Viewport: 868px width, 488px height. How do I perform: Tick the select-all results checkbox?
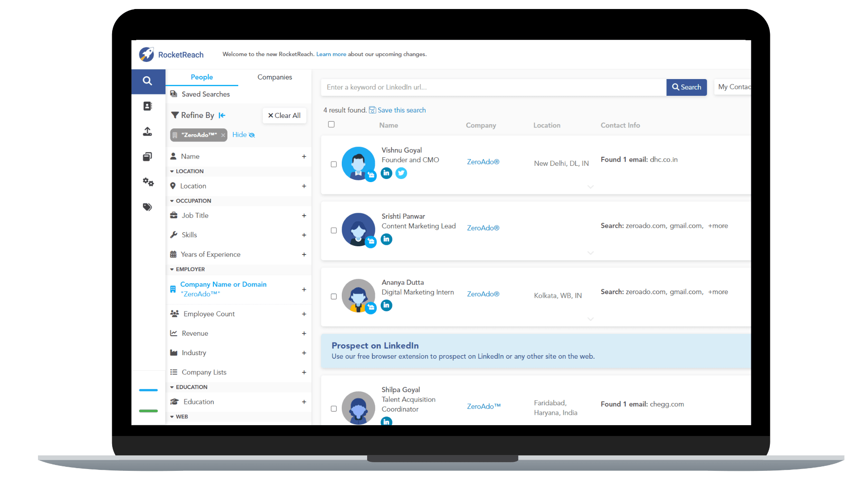pos(331,124)
